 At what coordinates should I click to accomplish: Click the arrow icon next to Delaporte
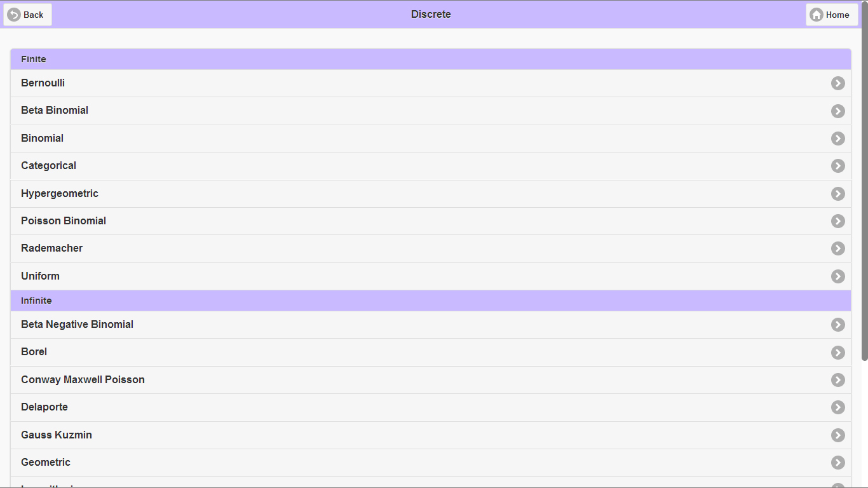837,407
